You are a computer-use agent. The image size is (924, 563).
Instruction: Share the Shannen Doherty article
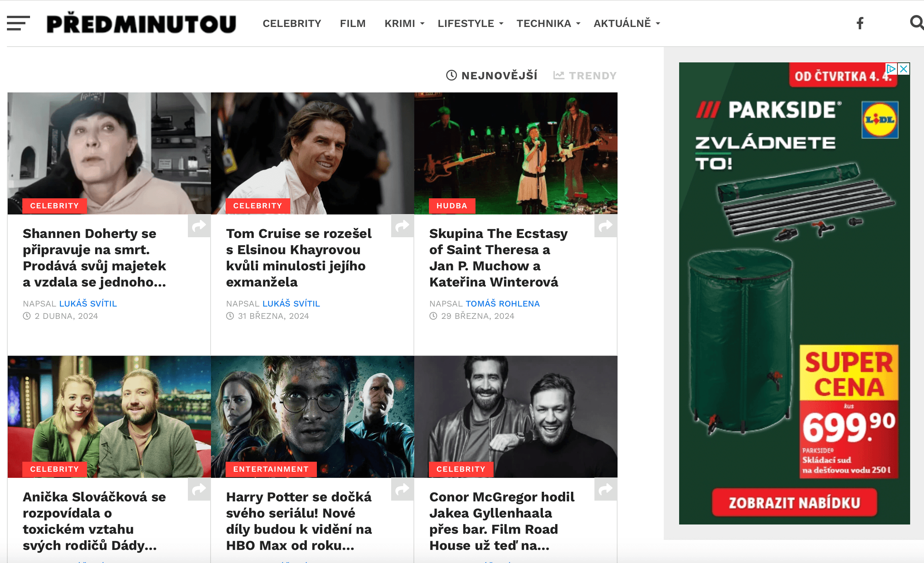coord(199,226)
